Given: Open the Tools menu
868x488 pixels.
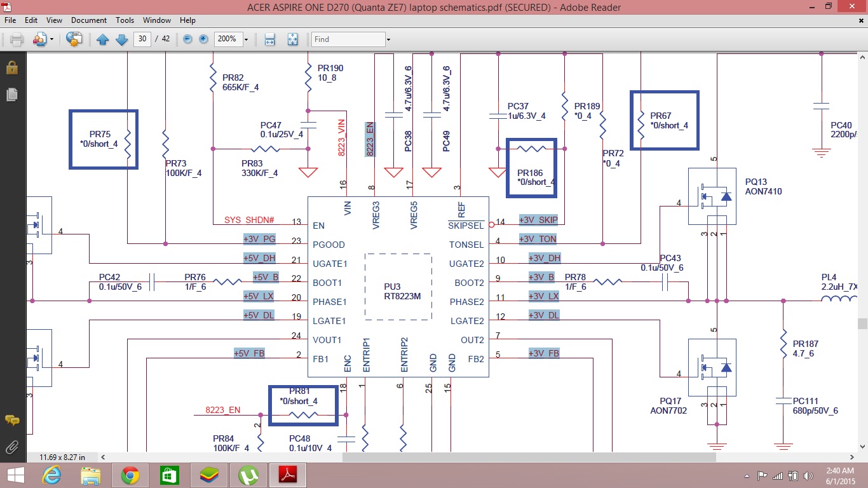Looking at the screenshot, I should click(125, 20).
